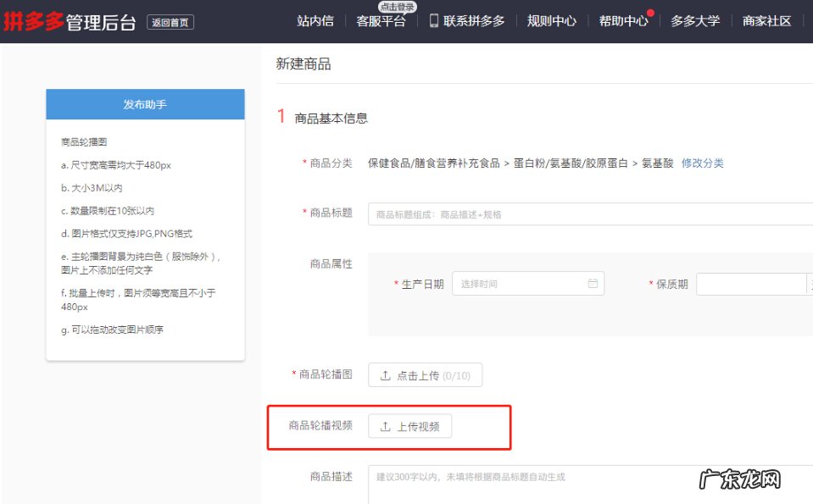Click the 修改分类 link to change category
The height and width of the screenshot is (504, 813).
point(703,163)
